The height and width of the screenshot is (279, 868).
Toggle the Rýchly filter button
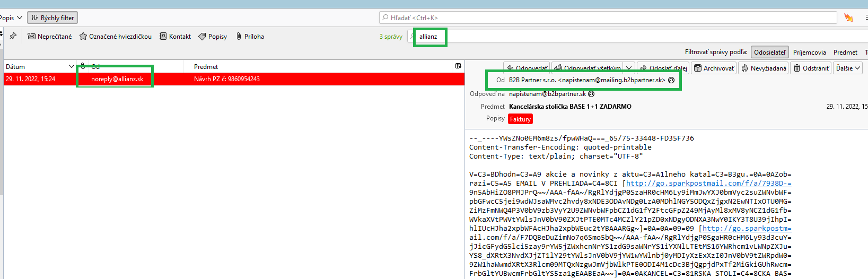point(52,18)
